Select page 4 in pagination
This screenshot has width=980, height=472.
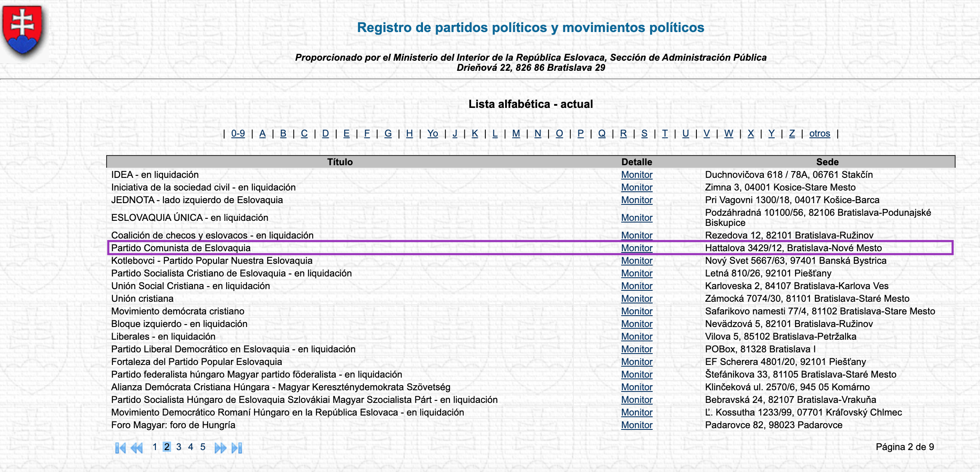190,447
